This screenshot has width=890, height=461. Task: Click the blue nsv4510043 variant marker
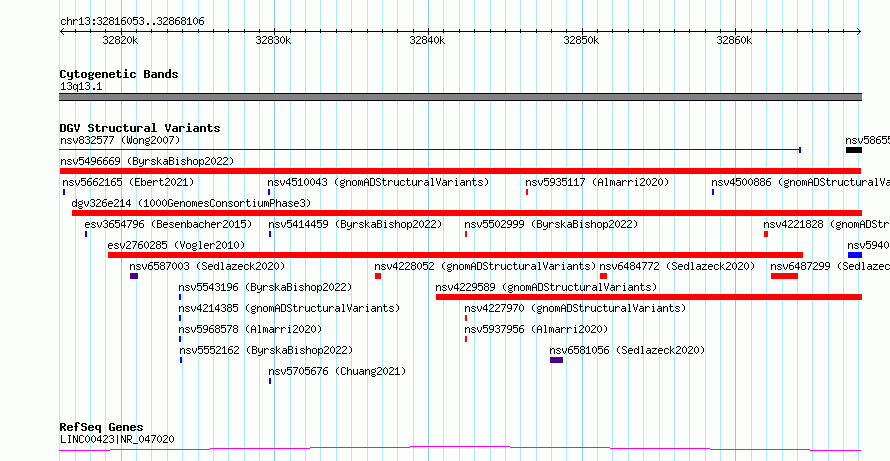point(269,192)
